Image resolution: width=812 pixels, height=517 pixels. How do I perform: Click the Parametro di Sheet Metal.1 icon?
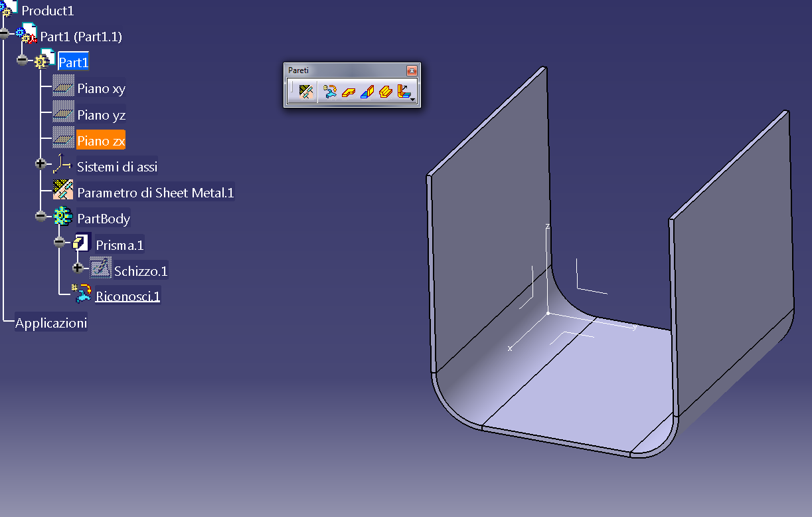[63, 189]
